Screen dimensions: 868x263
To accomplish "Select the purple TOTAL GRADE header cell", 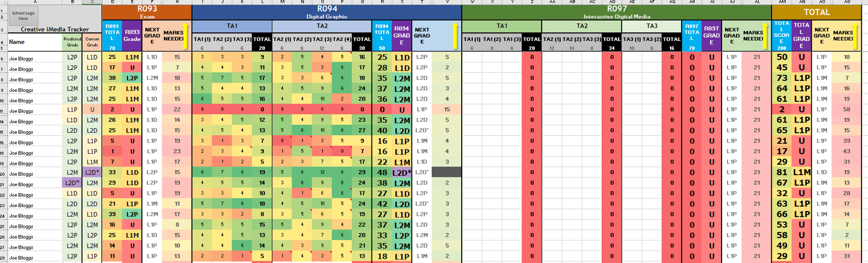I will [802, 36].
